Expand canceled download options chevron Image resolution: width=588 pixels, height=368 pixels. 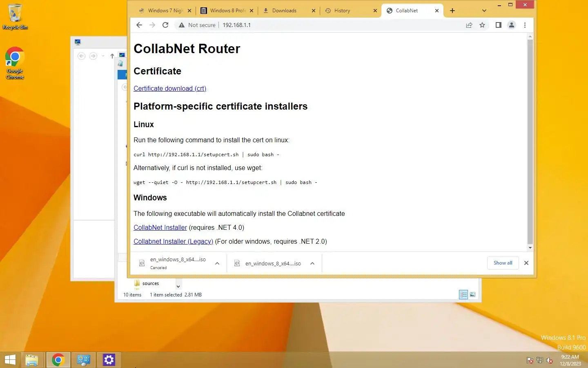click(x=217, y=263)
